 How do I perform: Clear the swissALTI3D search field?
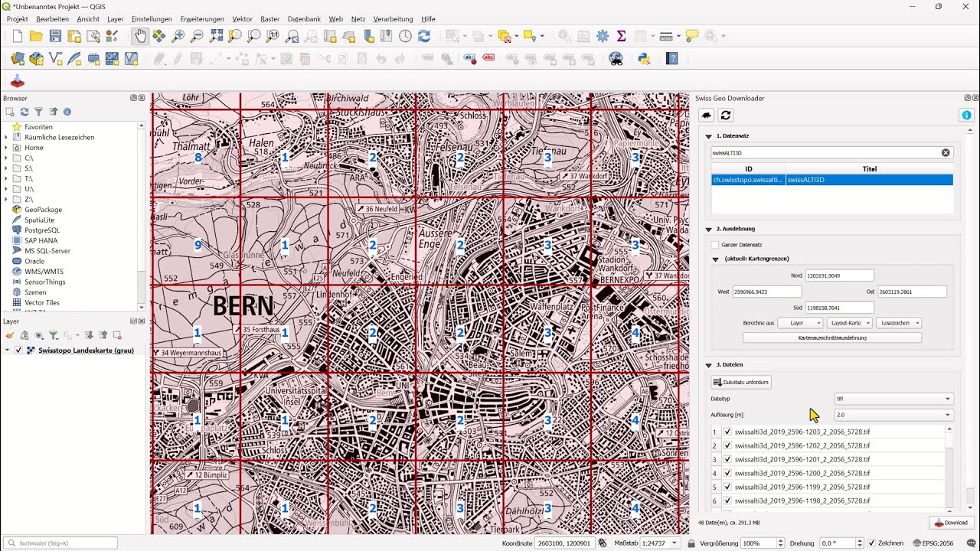[x=946, y=152]
